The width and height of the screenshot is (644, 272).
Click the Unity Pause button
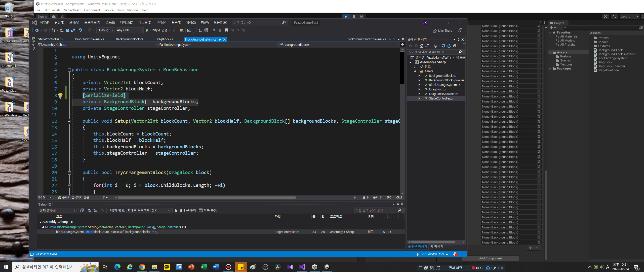click(x=354, y=17)
